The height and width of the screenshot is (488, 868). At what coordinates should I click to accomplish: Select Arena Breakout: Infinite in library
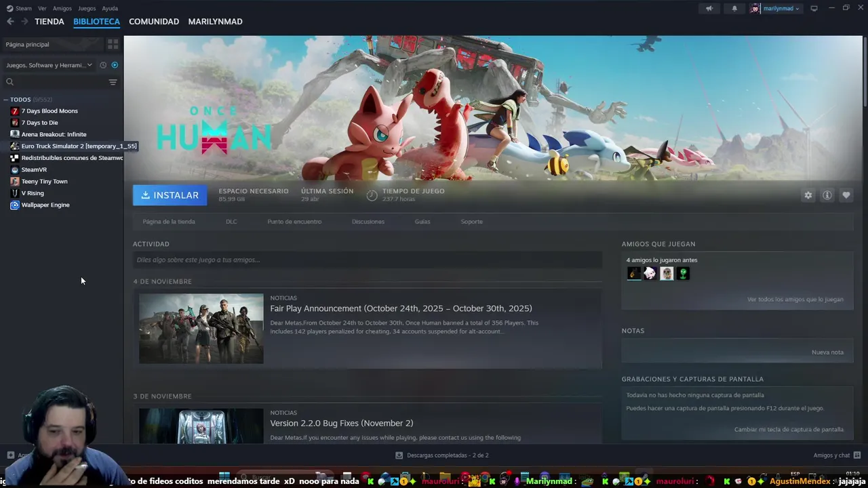coord(54,134)
